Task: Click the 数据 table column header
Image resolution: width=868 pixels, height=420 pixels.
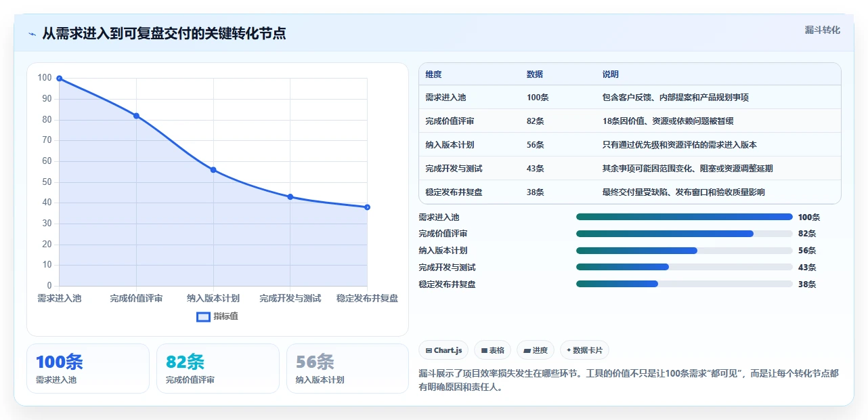Action: [535, 75]
